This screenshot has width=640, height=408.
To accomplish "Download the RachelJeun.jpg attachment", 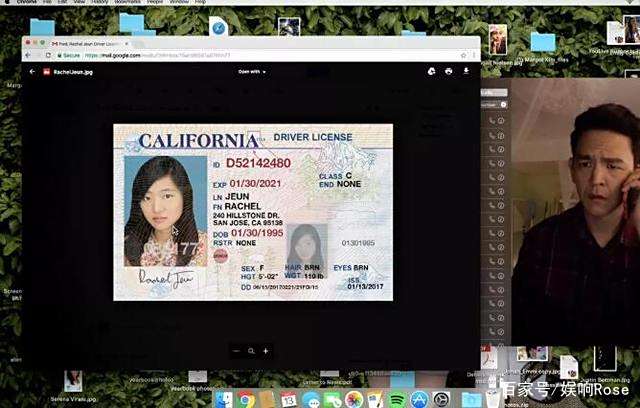I will [x=466, y=71].
